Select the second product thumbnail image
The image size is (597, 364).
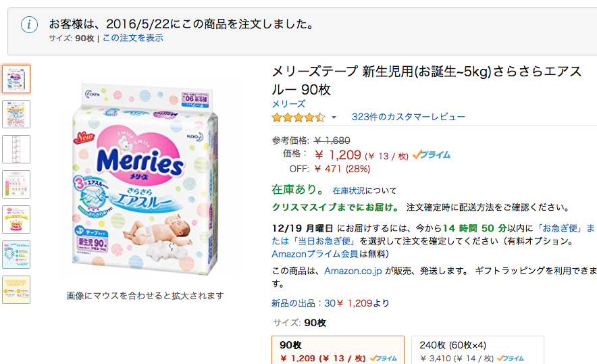(16, 114)
